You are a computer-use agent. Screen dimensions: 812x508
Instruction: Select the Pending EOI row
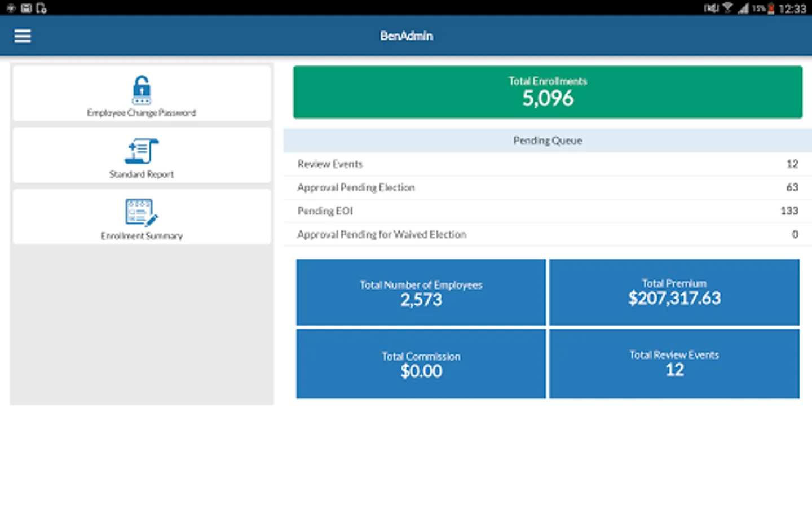click(548, 211)
